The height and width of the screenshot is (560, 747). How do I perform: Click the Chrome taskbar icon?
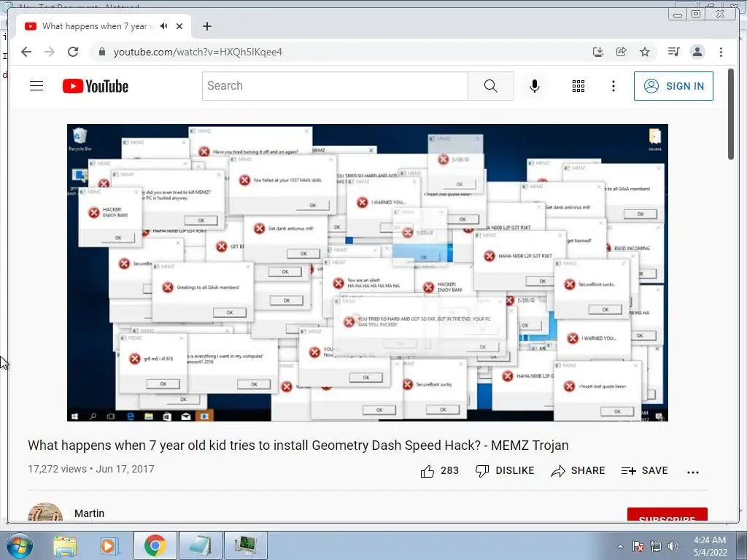[155, 545]
